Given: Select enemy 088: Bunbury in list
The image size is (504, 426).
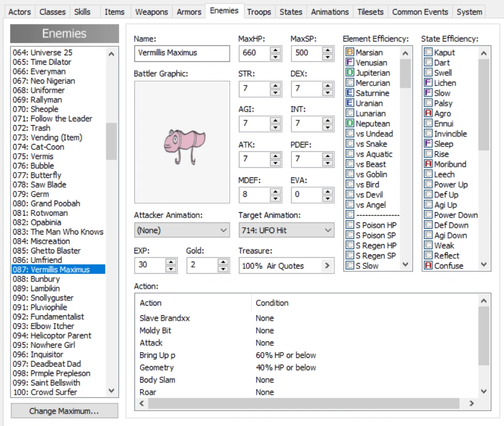Looking at the screenshot, I should (58, 279).
